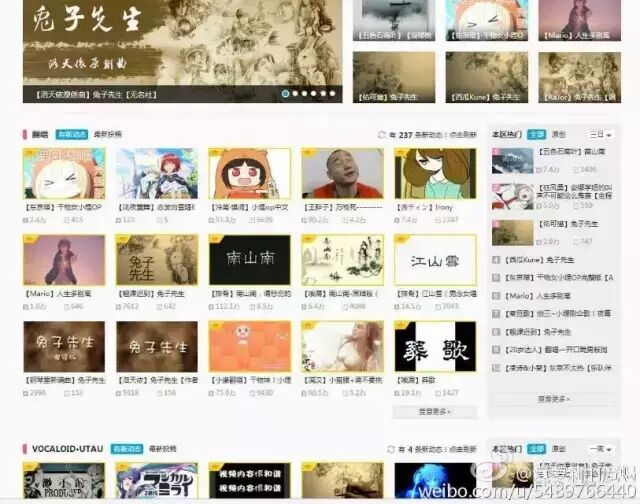Select the first carousel dot on the banner
640x504 pixels.
(285, 93)
